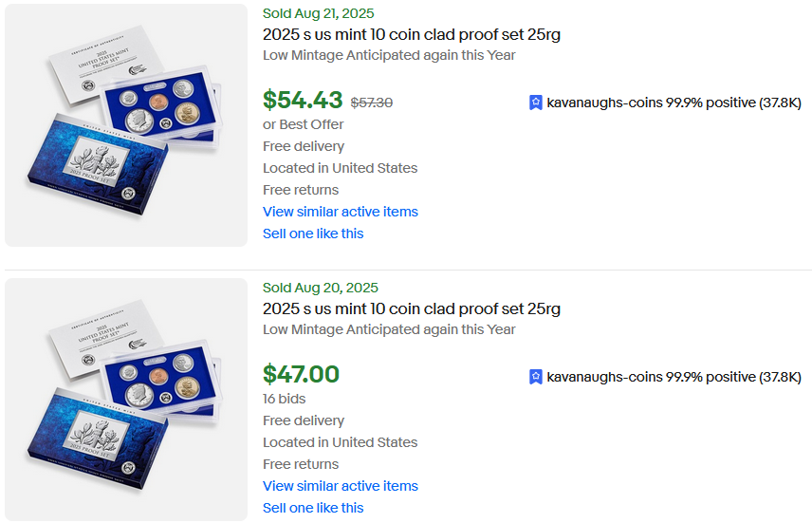The image size is (812, 523).
Task: Click the "16 bids" text
Action: pos(284,399)
